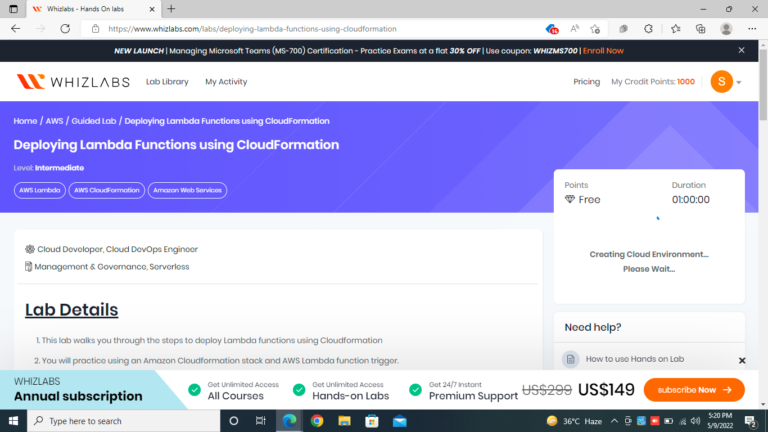Open browser Settings and more menu

click(752, 29)
